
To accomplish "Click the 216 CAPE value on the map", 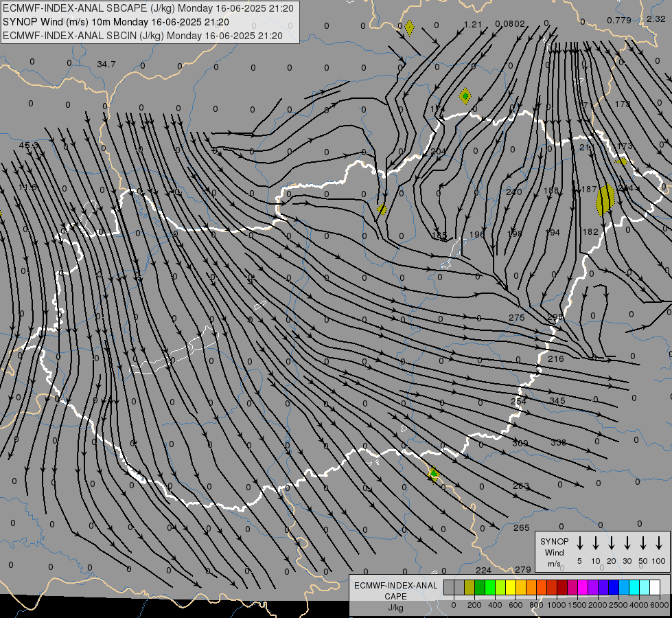I will (x=556, y=359).
